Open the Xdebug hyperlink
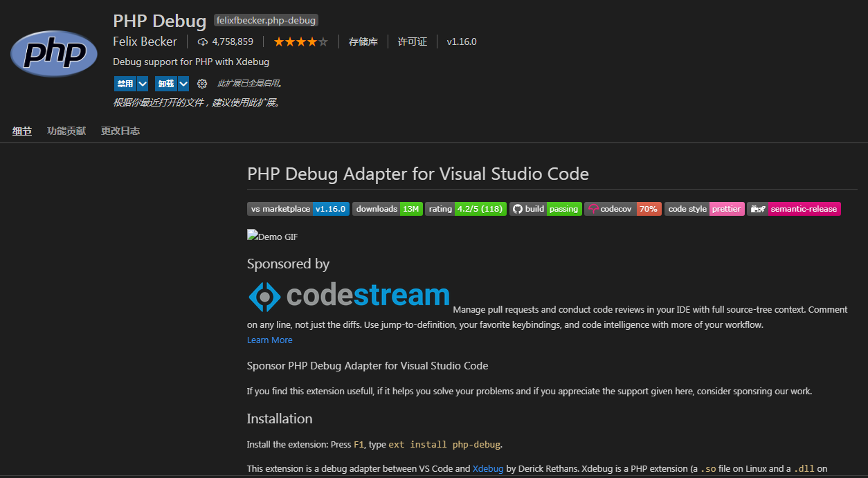The image size is (868, 478). 488,468
